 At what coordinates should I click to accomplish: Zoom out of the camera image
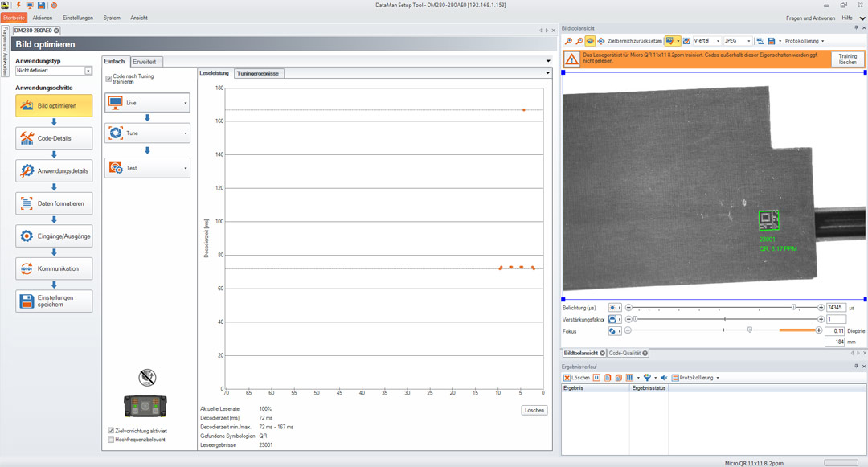pos(579,41)
